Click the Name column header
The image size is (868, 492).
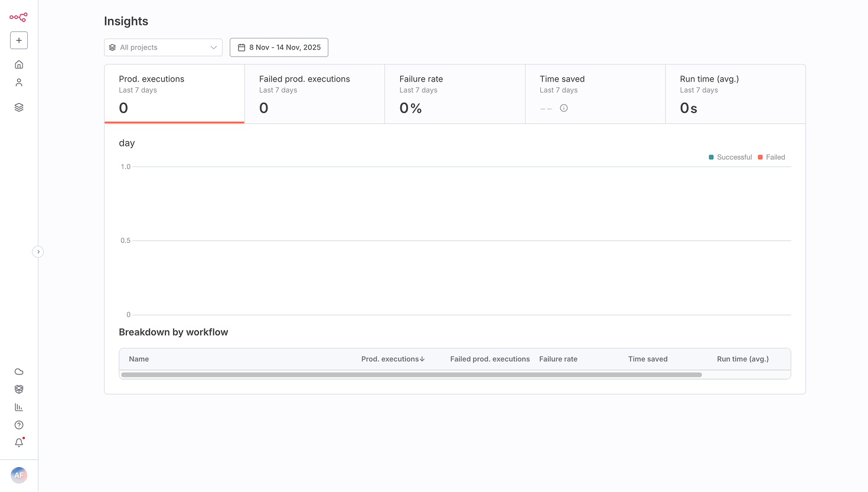139,359
